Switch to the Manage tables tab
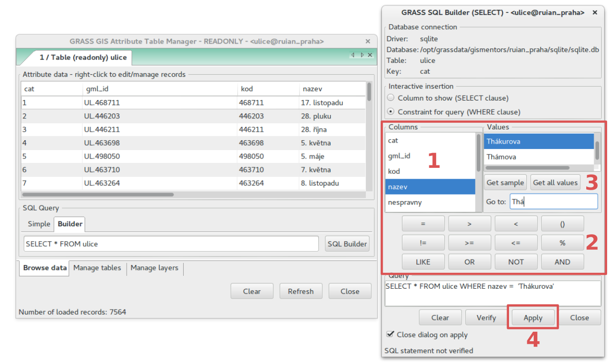This screenshot has width=613, height=364. coord(97,268)
